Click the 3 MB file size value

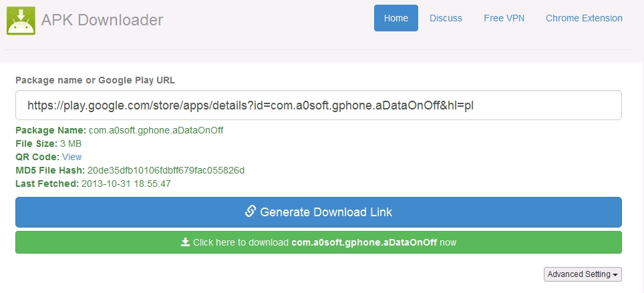pyautogui.click(x=71, y=143)
